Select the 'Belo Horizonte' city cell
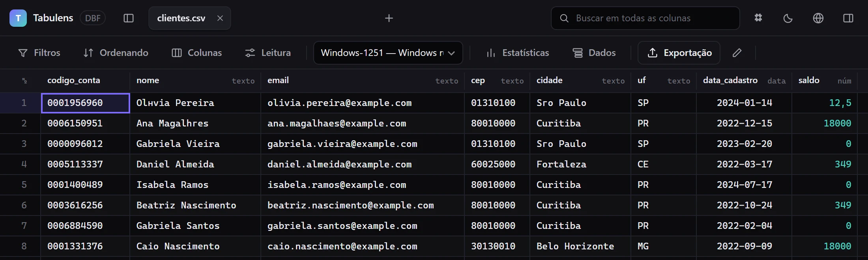The image size is (868, 260). 580,246
